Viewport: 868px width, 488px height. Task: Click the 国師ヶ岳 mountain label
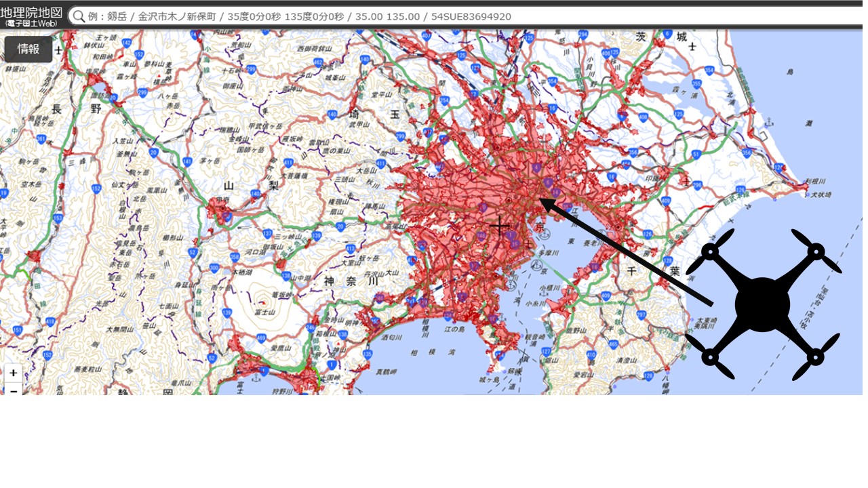[x=251, y=149]
